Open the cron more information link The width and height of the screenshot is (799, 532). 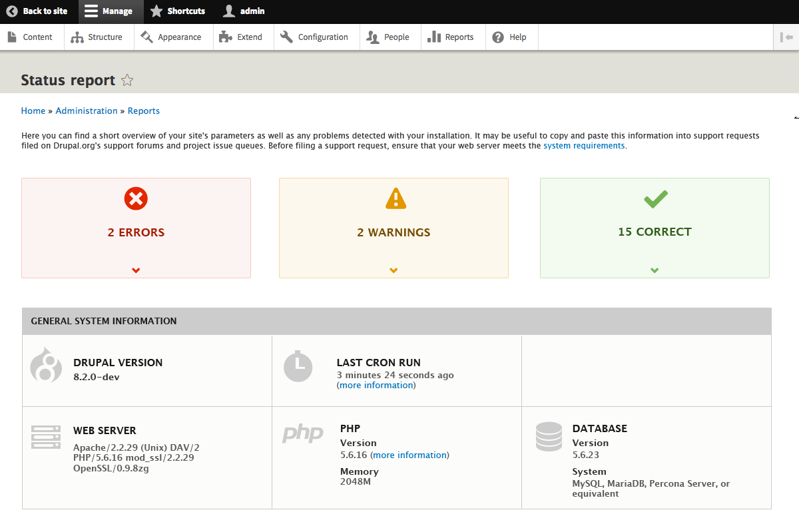[x=376, y=385]
